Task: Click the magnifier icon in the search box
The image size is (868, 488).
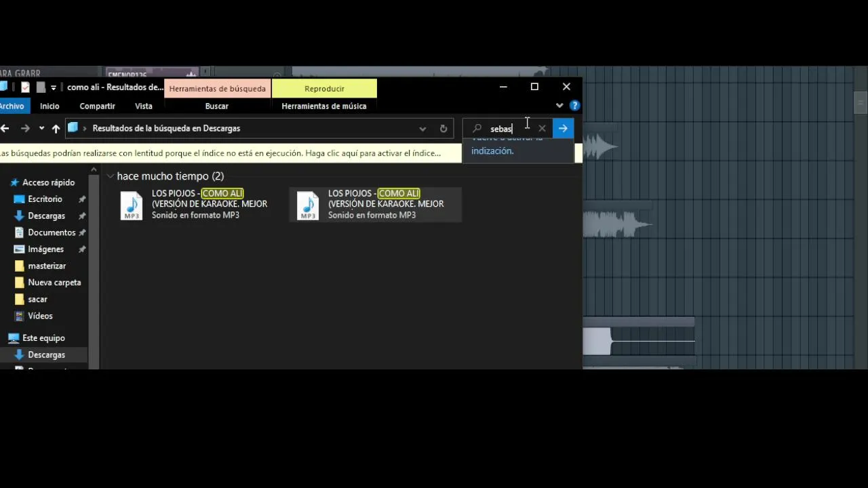Action: point(477,128)
